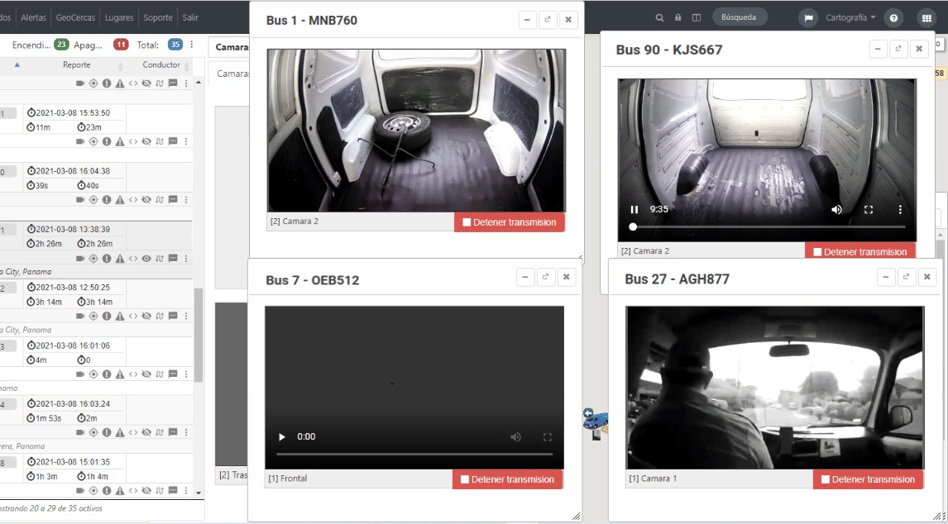Click the lock icon in top bar

click(678, 18)
